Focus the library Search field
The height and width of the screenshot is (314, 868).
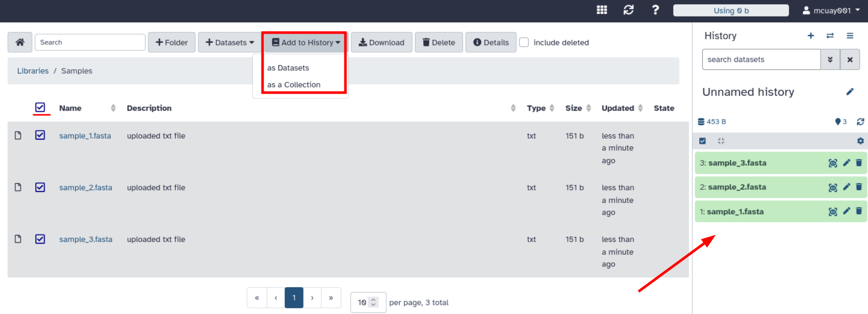90,42
